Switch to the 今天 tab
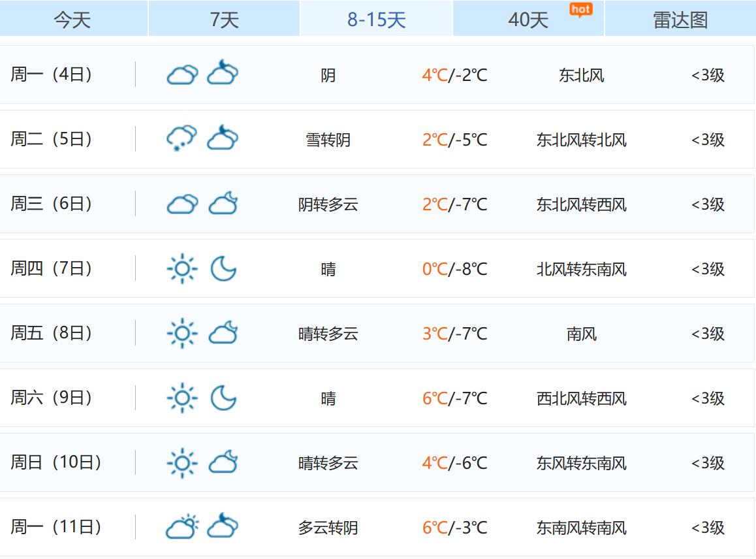Screen dimensions: 756x559 73,20
